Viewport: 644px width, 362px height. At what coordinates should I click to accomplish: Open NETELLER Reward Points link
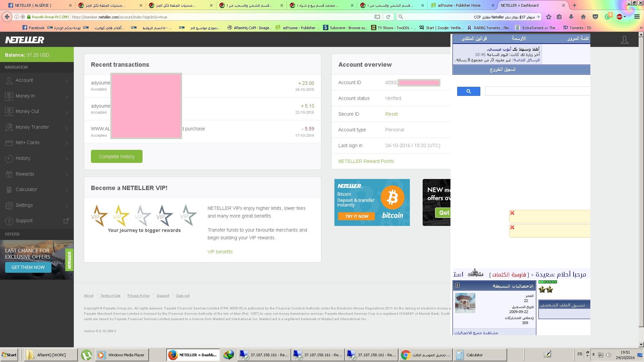tap(366, 161)
